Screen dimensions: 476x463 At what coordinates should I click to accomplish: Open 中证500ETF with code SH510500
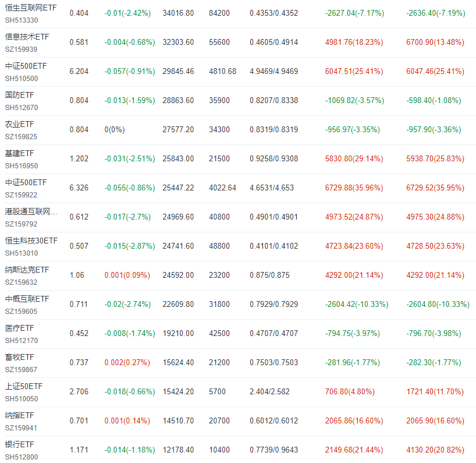click(x=26, y=66)
